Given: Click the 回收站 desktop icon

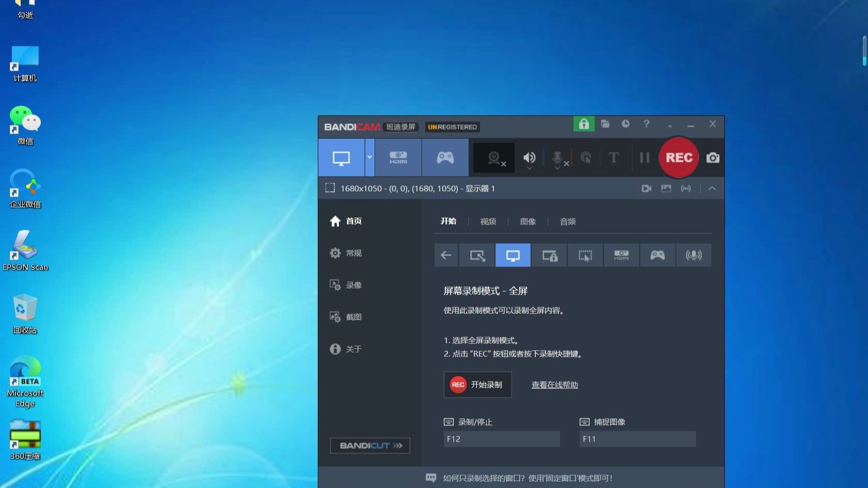Looking at the screenshot, I should coord(25,314).
